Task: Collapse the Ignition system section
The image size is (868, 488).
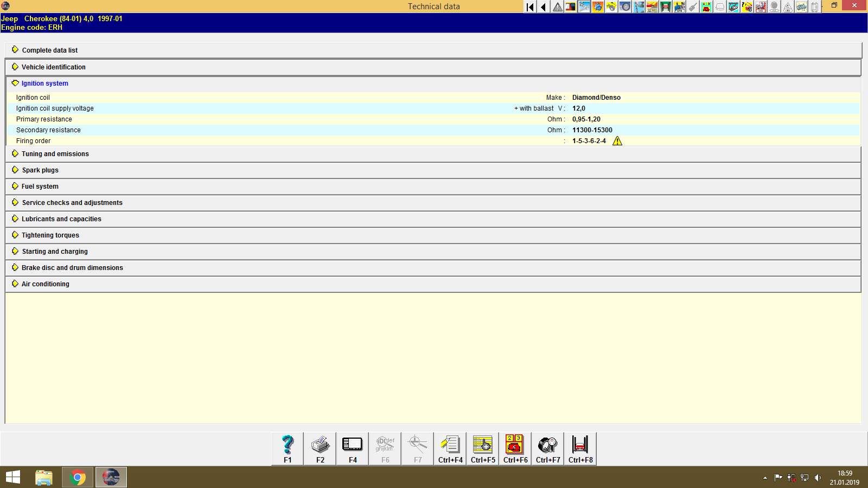Action: click(x=43, y=83)
